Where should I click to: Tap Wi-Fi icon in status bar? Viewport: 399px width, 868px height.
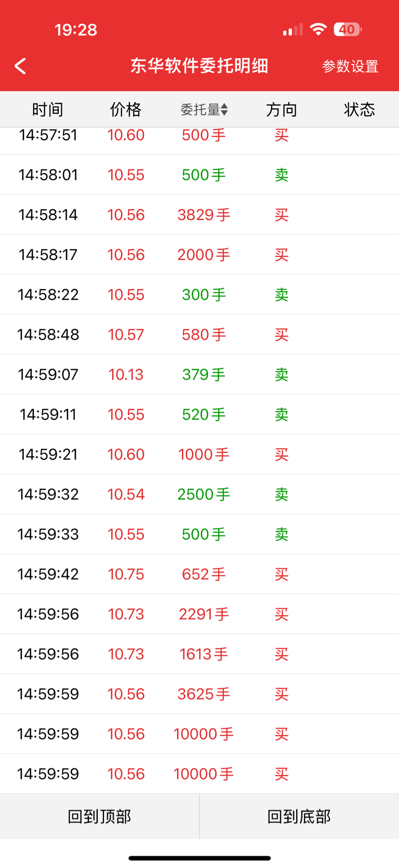tap(318, 29)
